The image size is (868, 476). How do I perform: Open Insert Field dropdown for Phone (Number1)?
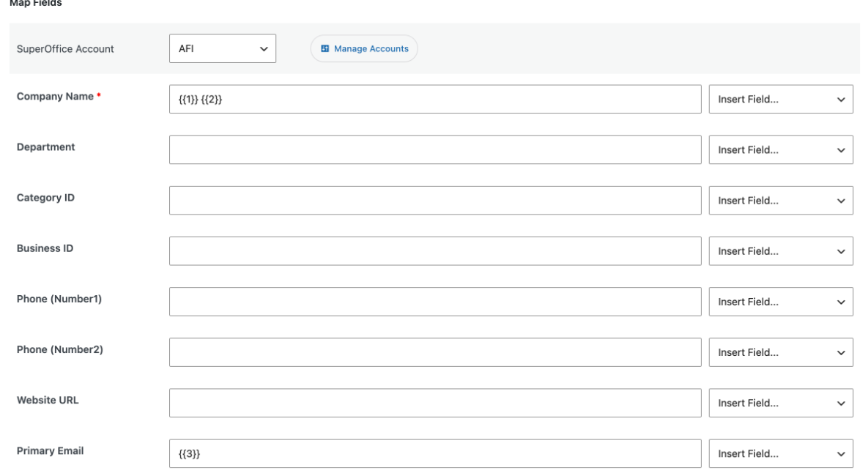pyautogui.click(x=781, y=302)
